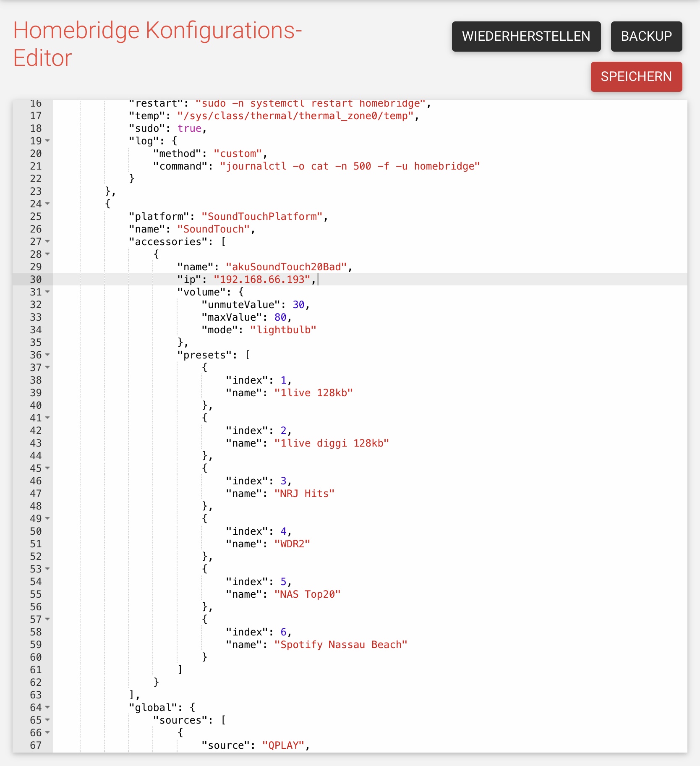Viewport: 700px width, 766px height.
Task: Click the maxValue number 80
Action: (280, 317)
